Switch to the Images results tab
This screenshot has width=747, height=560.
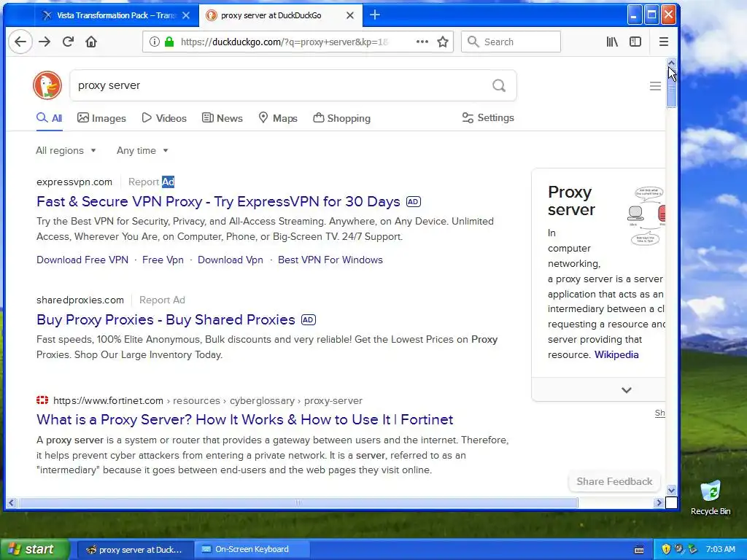point(102,118)
